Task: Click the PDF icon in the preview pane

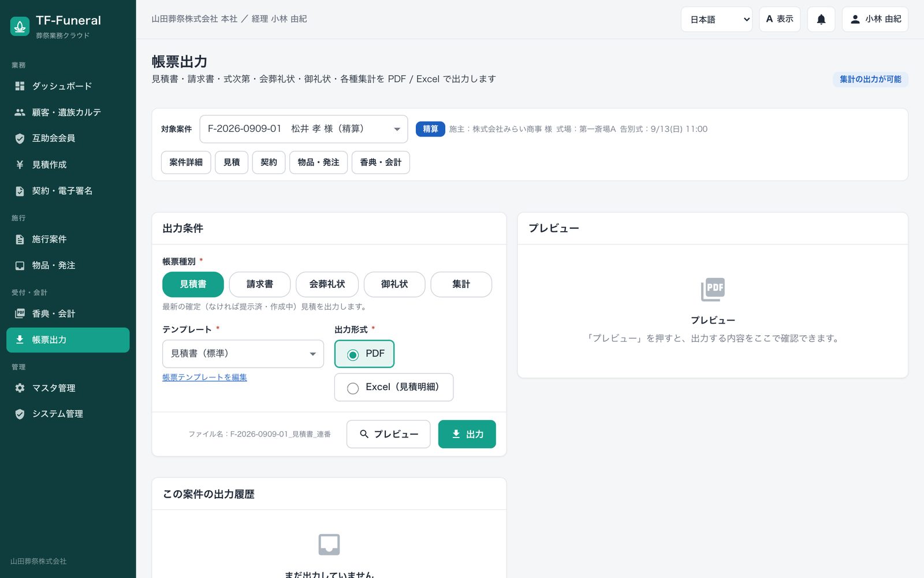Action: tap(713, 290)
